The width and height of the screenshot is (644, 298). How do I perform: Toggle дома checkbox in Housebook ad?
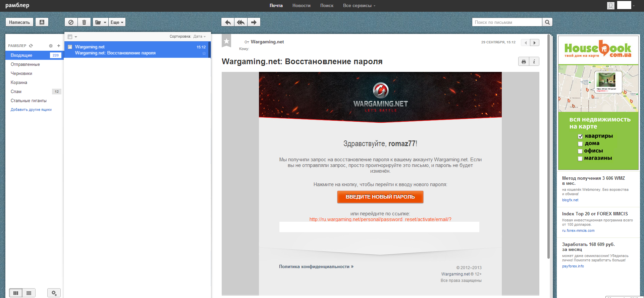(x=580, y=144)
